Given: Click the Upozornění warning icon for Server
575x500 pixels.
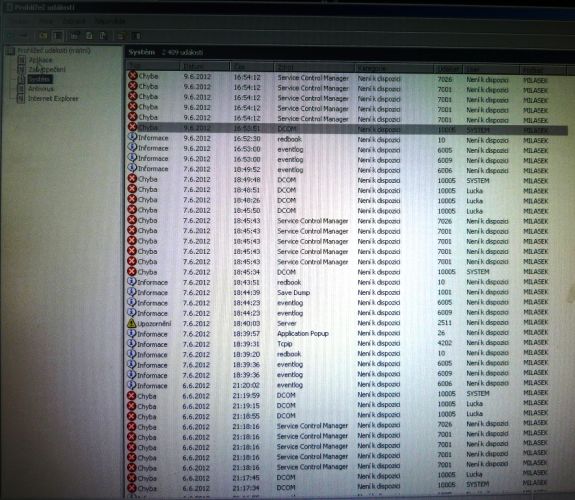Looking at the screenshot, I should click(132, 323).
